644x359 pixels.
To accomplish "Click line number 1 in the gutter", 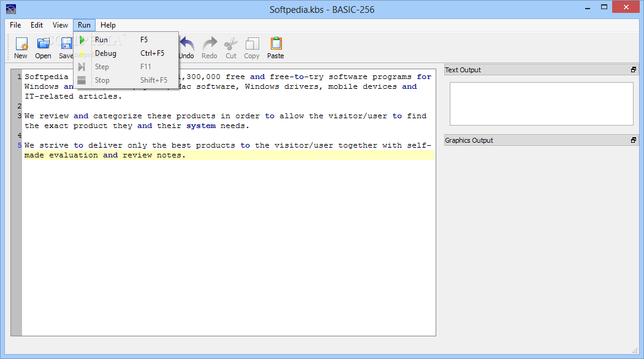I will point(20,77).
